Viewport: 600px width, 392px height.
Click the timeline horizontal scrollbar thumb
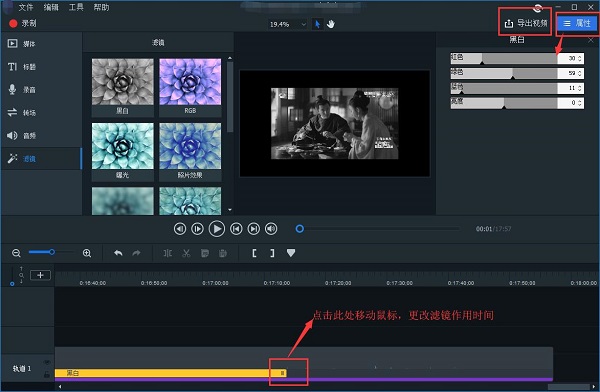tap(569, 387)
